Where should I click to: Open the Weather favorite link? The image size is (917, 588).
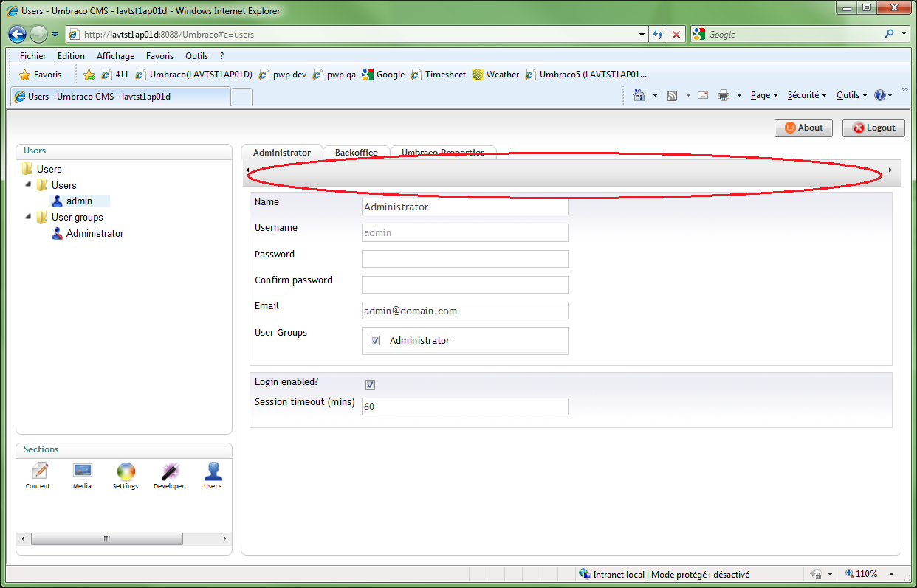tap(495, 75)
